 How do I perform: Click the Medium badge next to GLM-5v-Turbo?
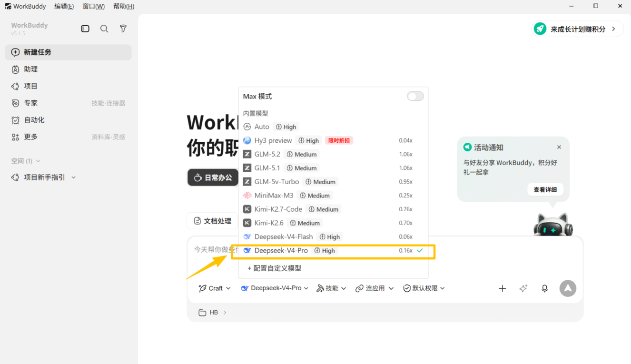[x=321, y=182]
